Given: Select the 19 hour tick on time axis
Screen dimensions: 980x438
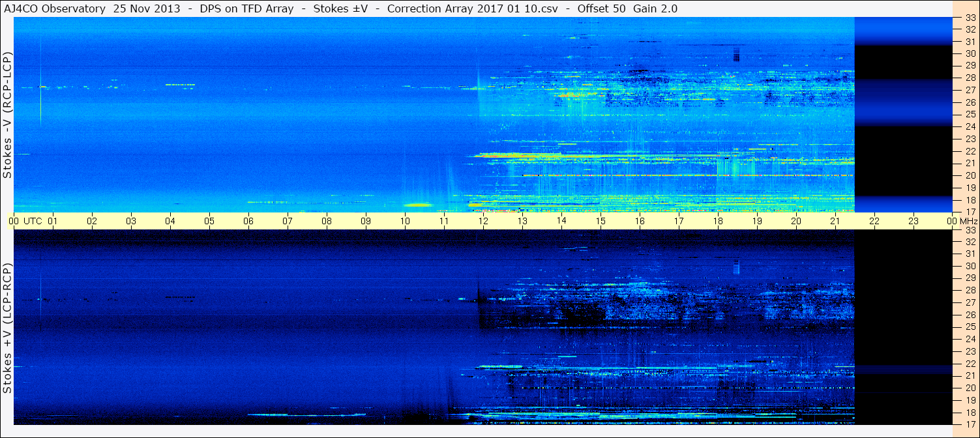Looking at the screenshot, I should [x=757, y=221].
